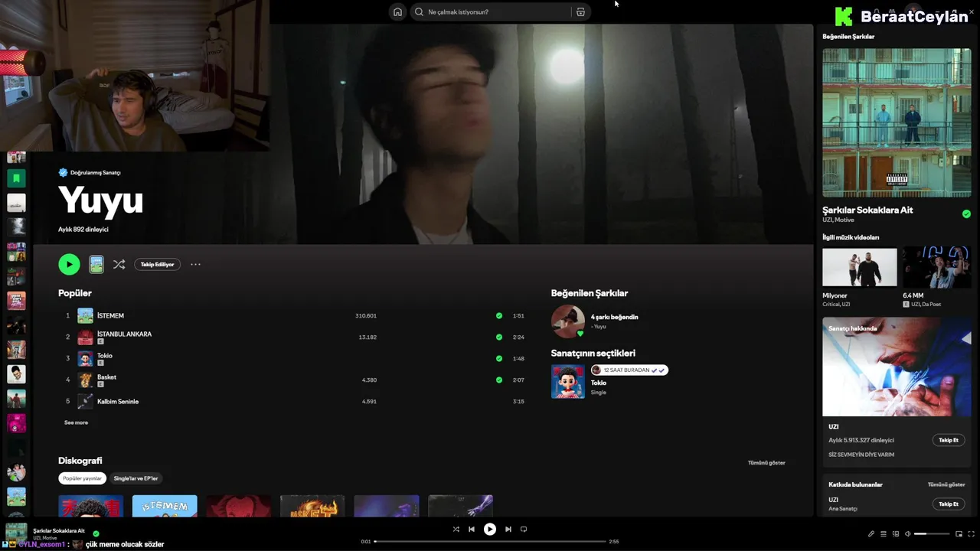This screenshot has height=551, width=980.
Task: Open the 4 şarkı beğendin liked songs link
Action: coord(614,317)
